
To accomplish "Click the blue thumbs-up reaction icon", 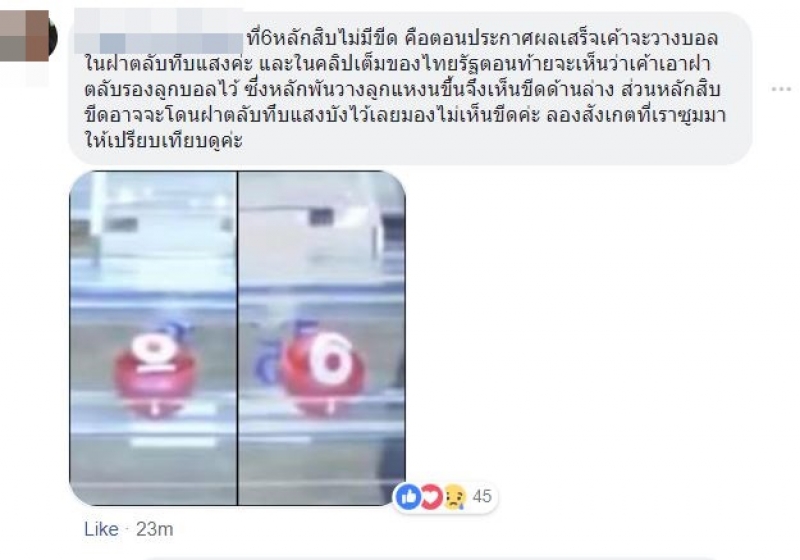I will click(408, 496).
